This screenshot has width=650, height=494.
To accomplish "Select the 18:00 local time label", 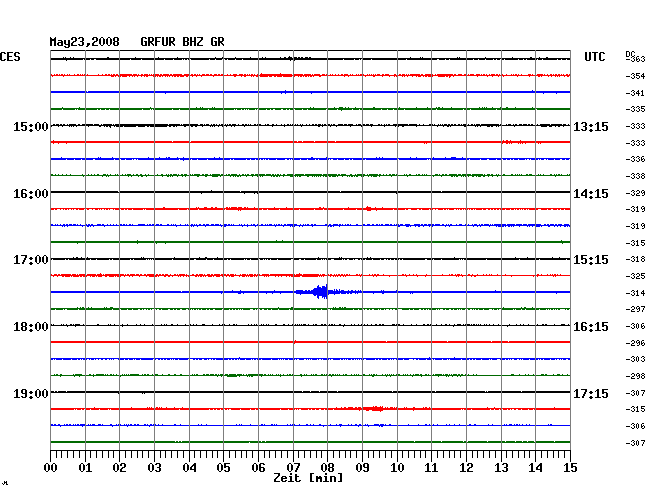I will [31, 327].
